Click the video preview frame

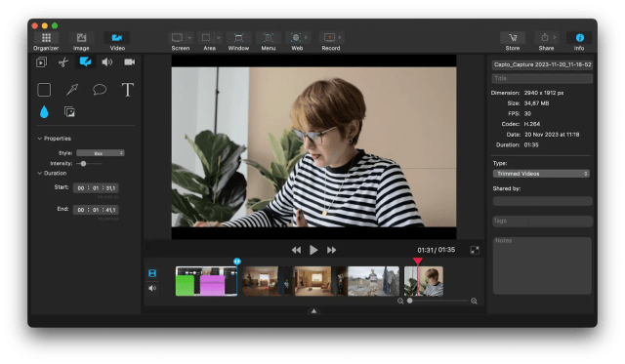point(313,147)
